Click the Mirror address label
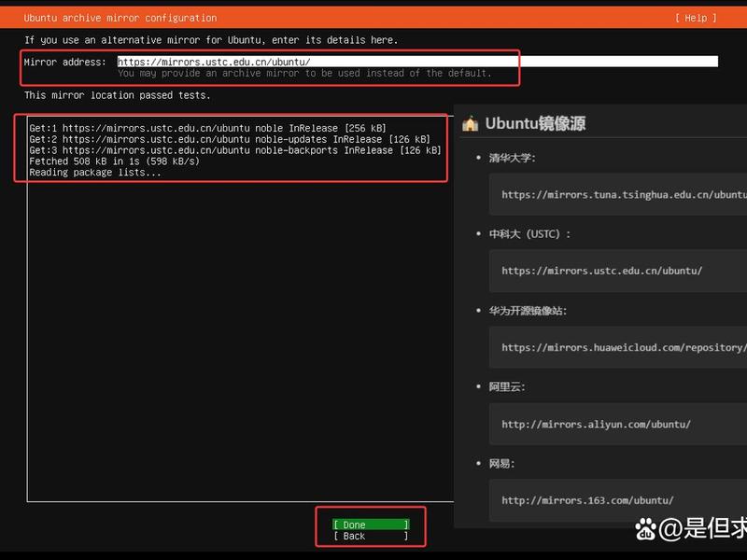This screenshot has width=747, height=560. click(x=65, y=62)
